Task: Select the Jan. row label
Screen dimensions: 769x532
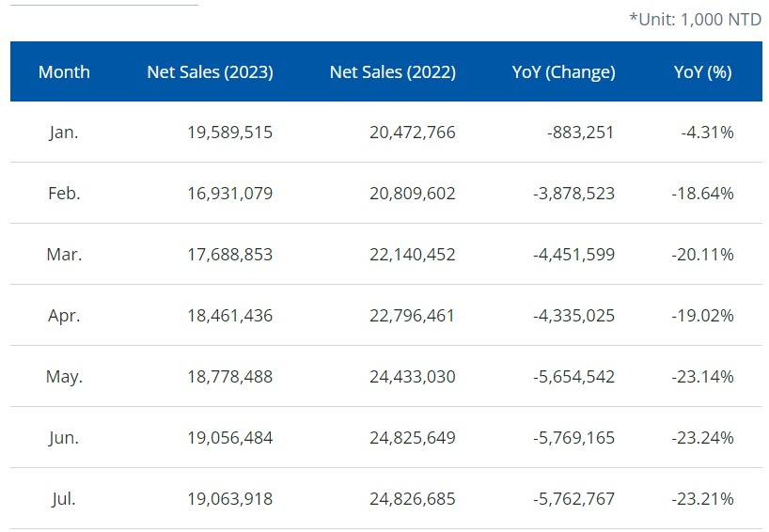Action: [64, 133]
